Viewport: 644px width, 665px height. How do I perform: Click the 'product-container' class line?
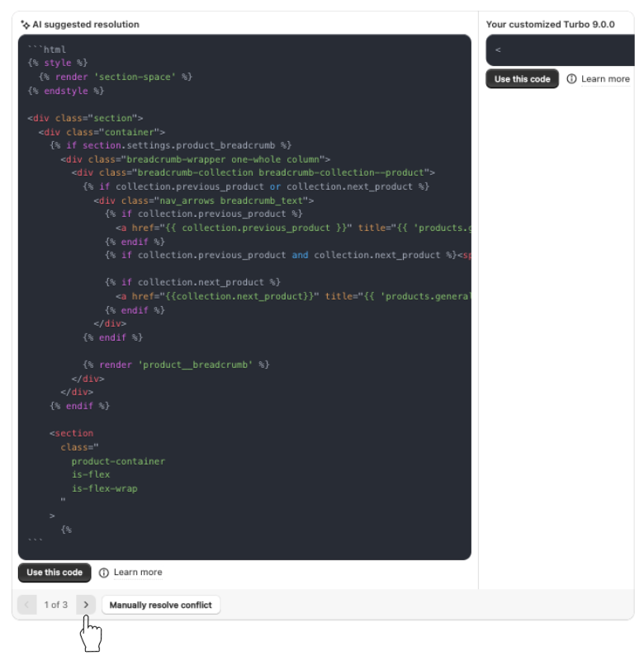point(118,461)
